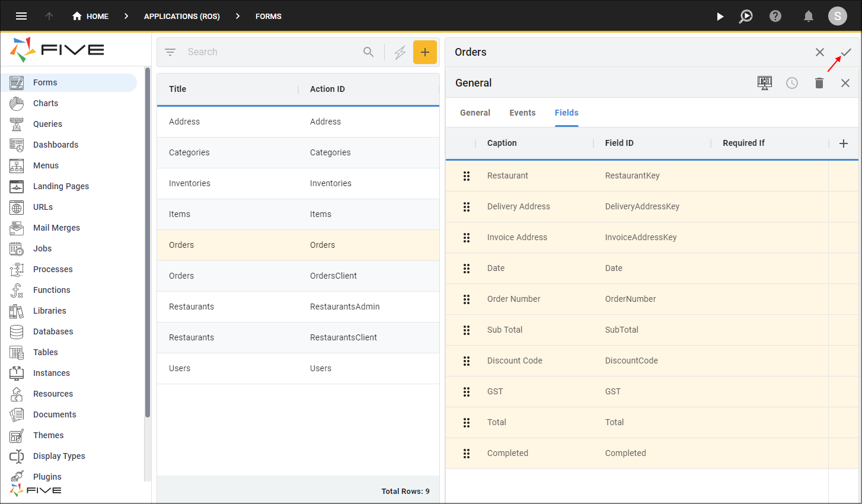Click the Documents icon
862x504 pixels.
click(17, 414)
